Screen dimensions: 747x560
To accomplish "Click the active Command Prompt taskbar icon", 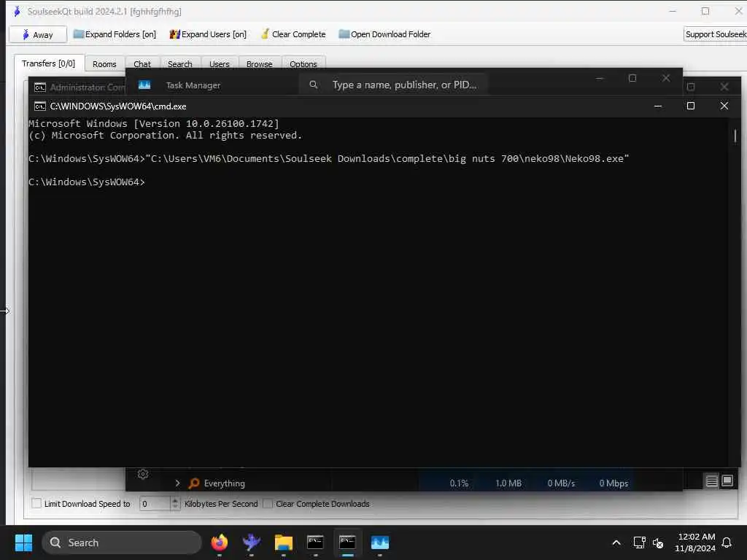I will 347,542.
